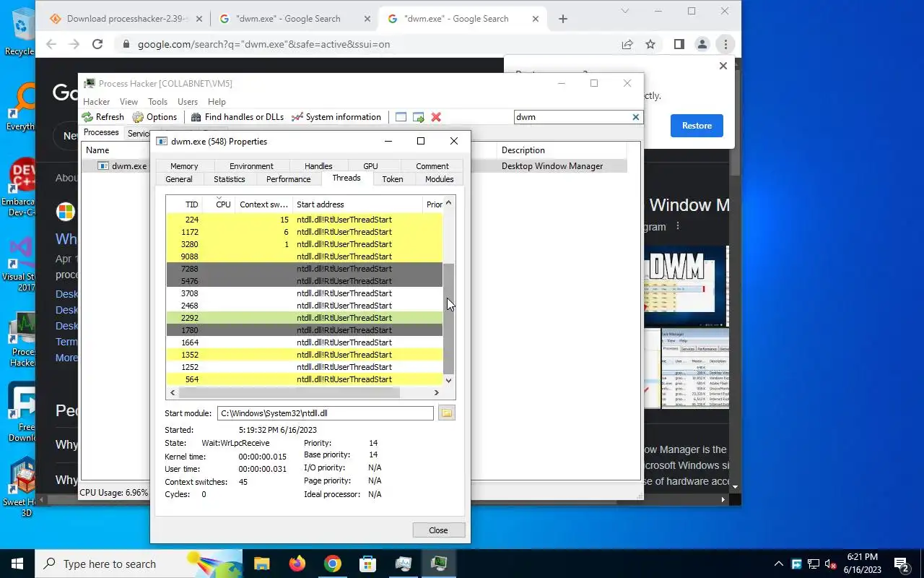
Task: Sort threads by Context switches column
Action: point(264,204)
